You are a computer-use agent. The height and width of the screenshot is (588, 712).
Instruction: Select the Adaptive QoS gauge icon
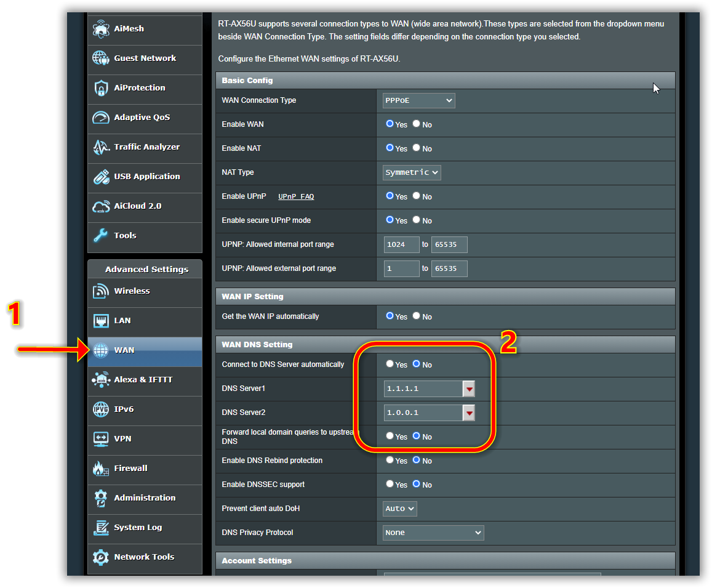101,117
